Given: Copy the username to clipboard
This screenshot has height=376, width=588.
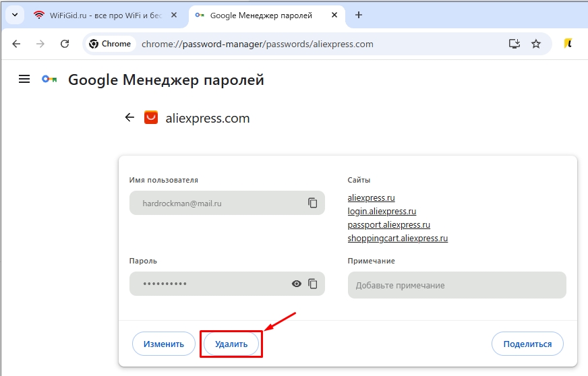Looking at the screenshot, I should click(313, 203).
